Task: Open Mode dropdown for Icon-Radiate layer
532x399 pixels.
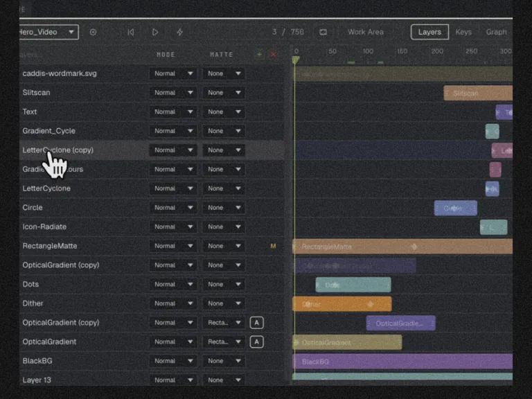Action: tap(173, 227)
